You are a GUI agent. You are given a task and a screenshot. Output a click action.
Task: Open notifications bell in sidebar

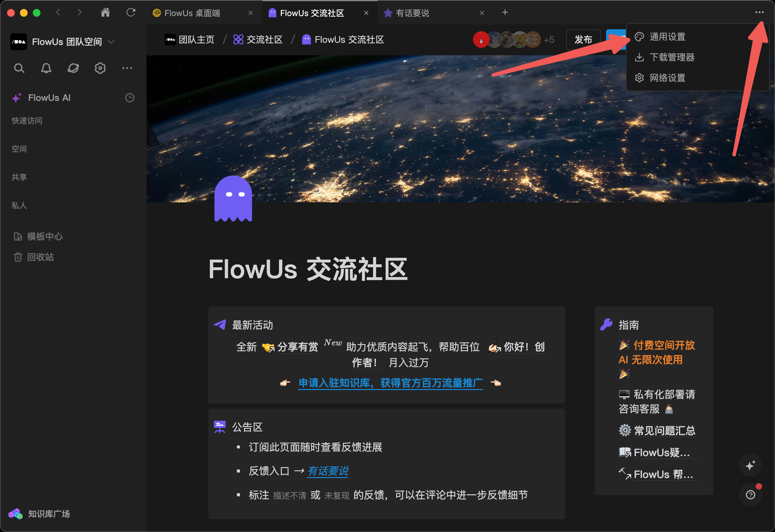(x=46, y=68)
